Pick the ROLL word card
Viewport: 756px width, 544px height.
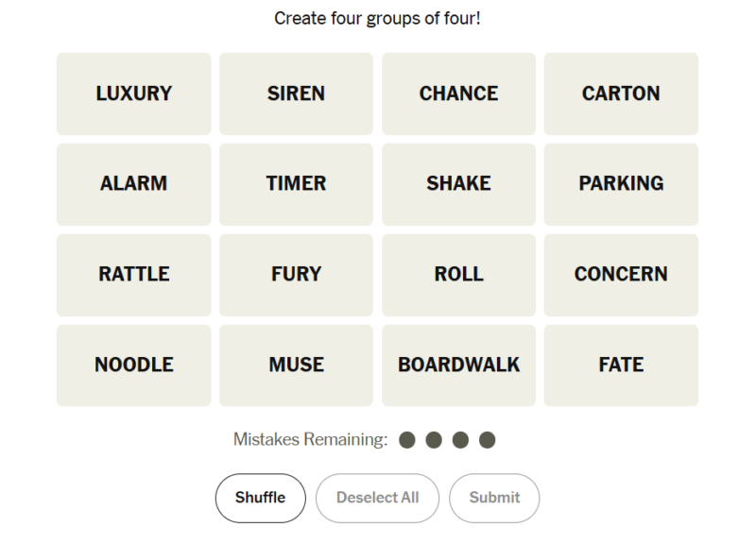[458, 275]
